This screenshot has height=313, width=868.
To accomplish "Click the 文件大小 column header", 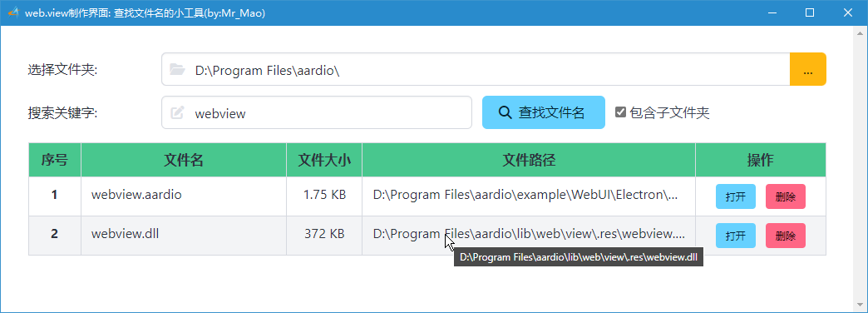I will [324, 160].
